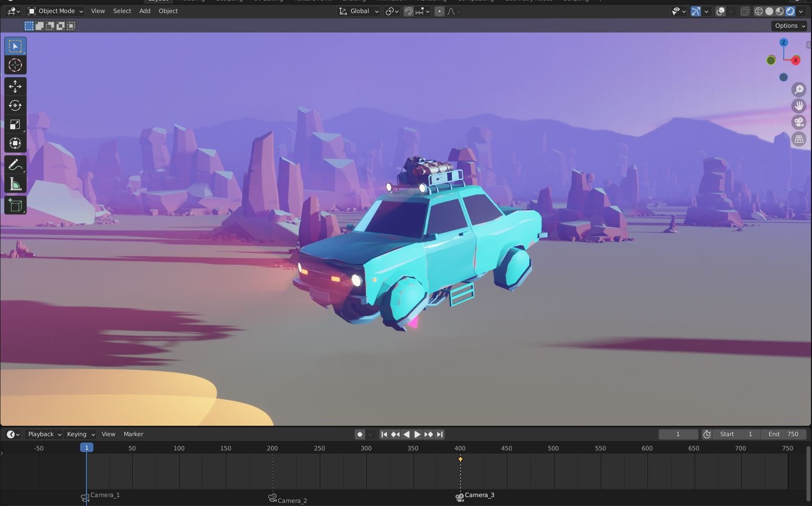This screenshot has height=506, width=812.
Task: Open object visibility and selectability dropdown
Action: (679, 11)
